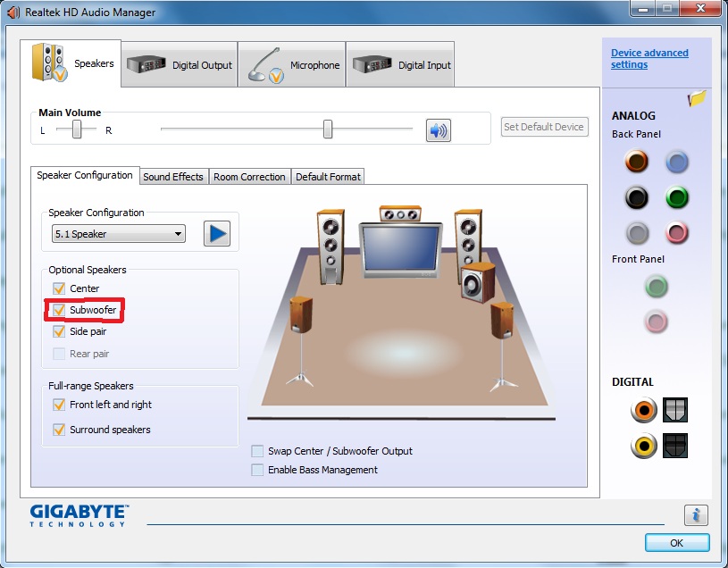Select the Speaker Configuration sub-tab
728x568 pixels.
coord(85,175)
